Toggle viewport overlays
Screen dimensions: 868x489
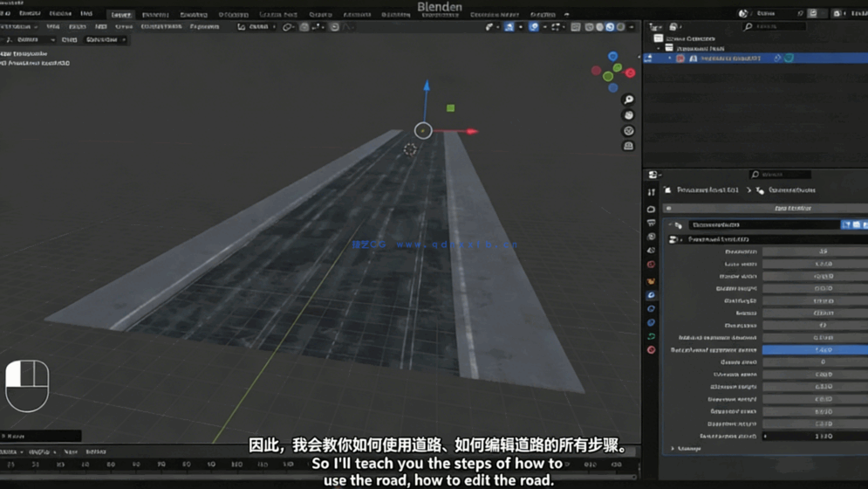click(x=534, y=26)
